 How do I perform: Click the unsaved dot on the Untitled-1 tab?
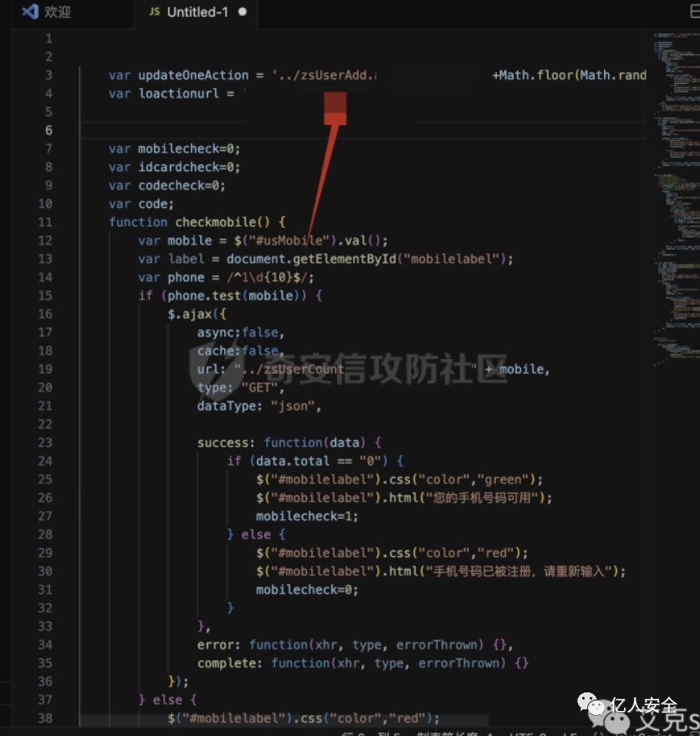[x=242, y=12]
